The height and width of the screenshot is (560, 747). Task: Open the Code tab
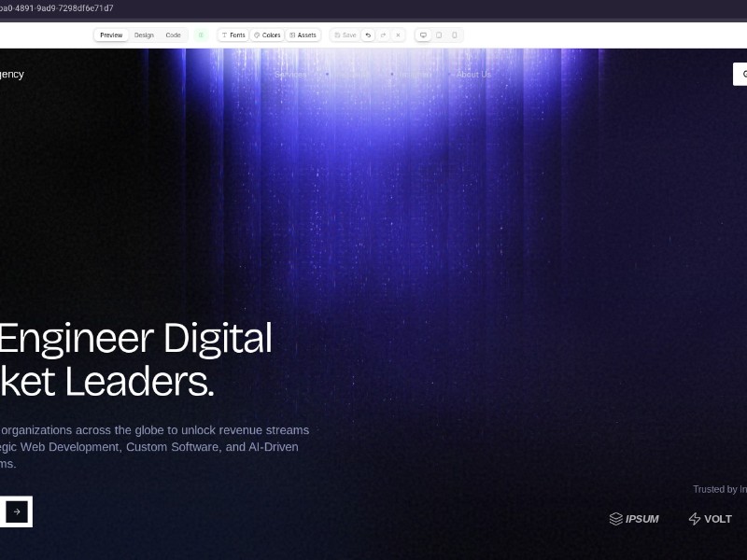click(x=173, y=35)
